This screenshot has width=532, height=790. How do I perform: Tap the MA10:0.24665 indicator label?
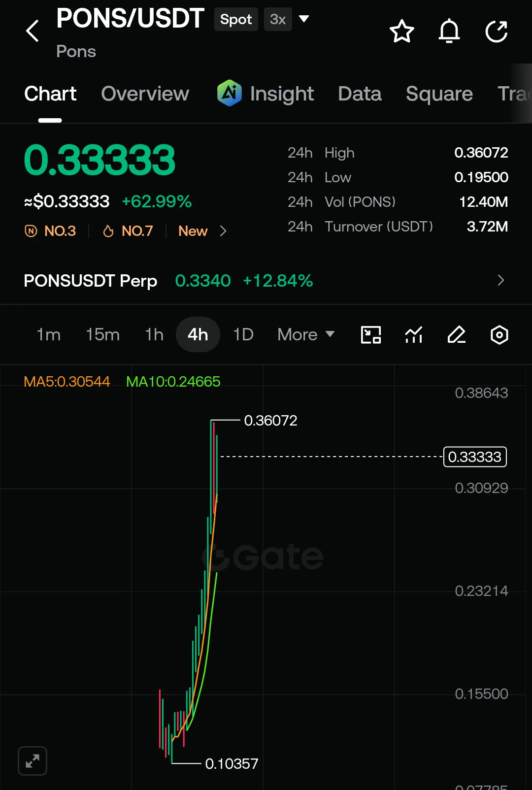point(173,382)
